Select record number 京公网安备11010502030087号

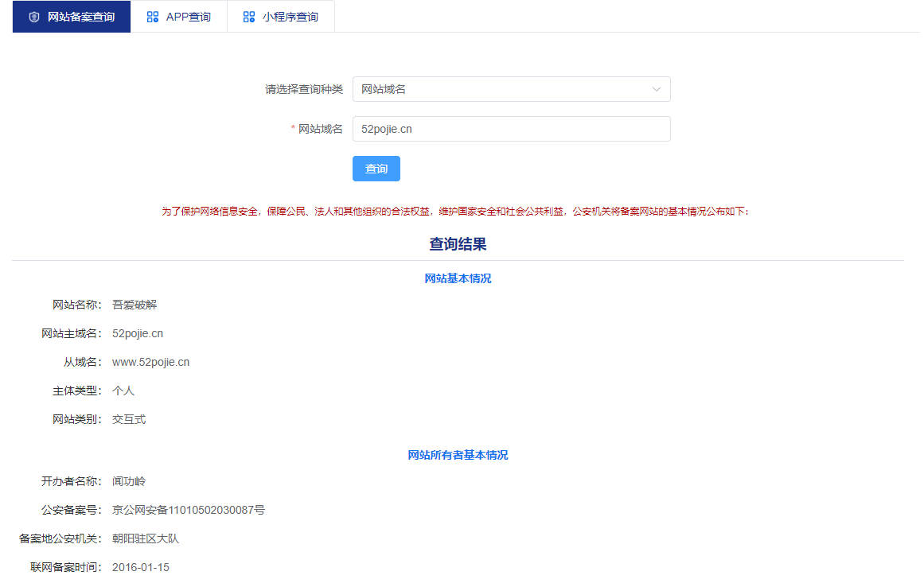tap(189, 510)
